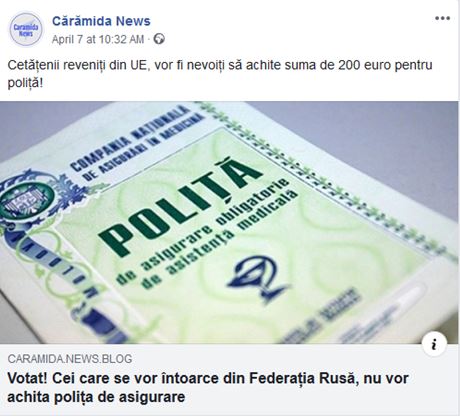Open the link info 'i' icon
This screenshot has width=460, height=416.
click(x=434, y=344)
